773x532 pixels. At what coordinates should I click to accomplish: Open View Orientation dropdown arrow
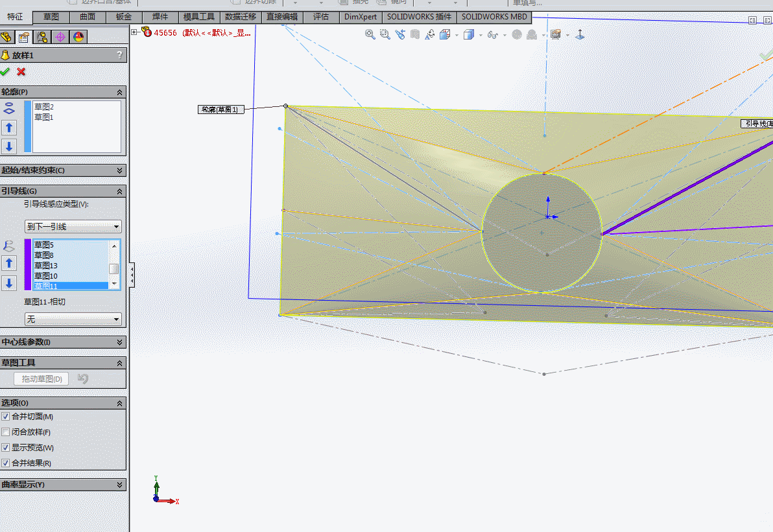pyautogui.click(x=457, y=35)
